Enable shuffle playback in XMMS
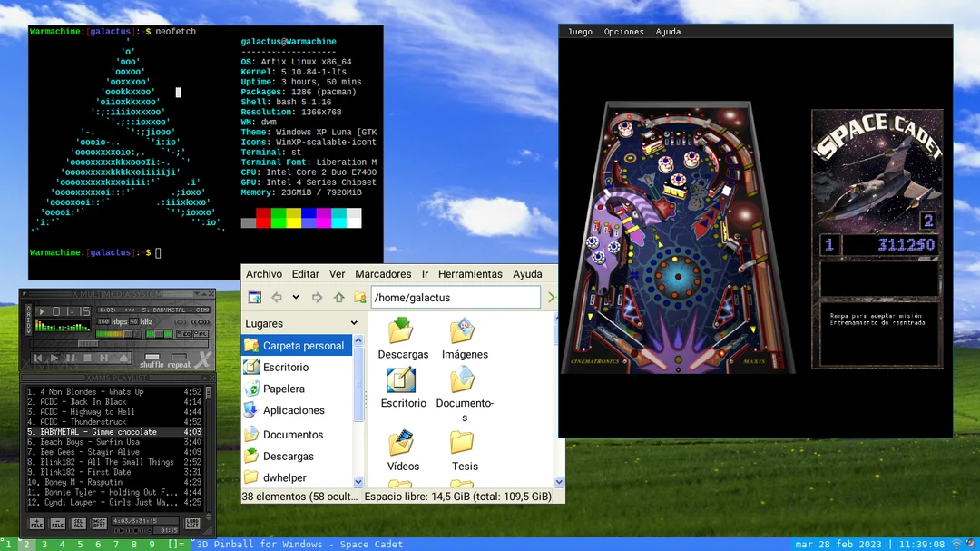Viewport: 980px width, 551px height. 152,357
